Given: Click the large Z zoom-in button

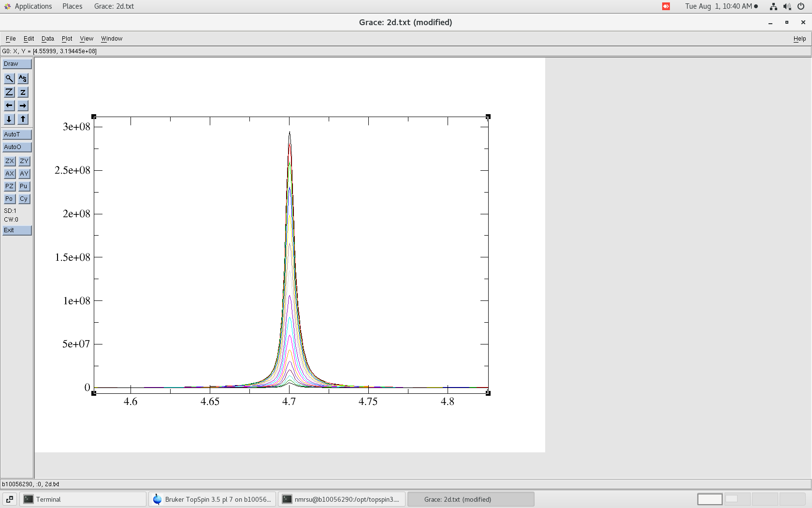Looking at the screenshot, I should click(x=9, y=92).
